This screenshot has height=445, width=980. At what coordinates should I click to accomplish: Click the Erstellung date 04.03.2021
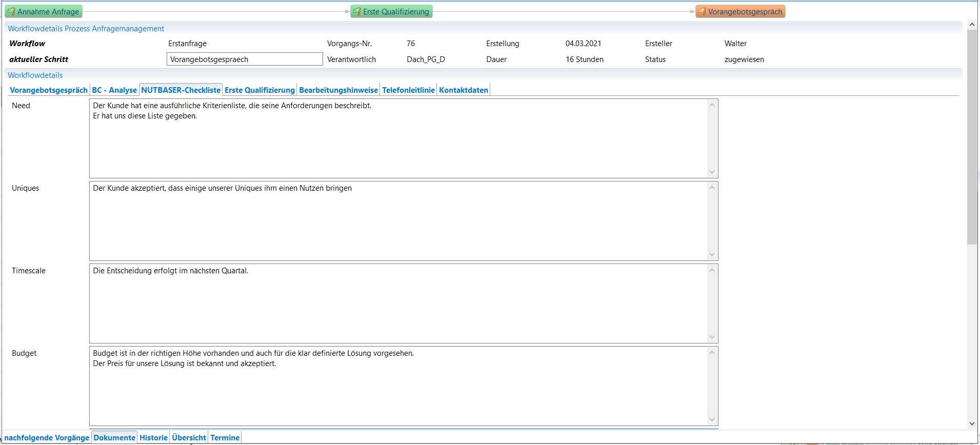coord(583,44)
